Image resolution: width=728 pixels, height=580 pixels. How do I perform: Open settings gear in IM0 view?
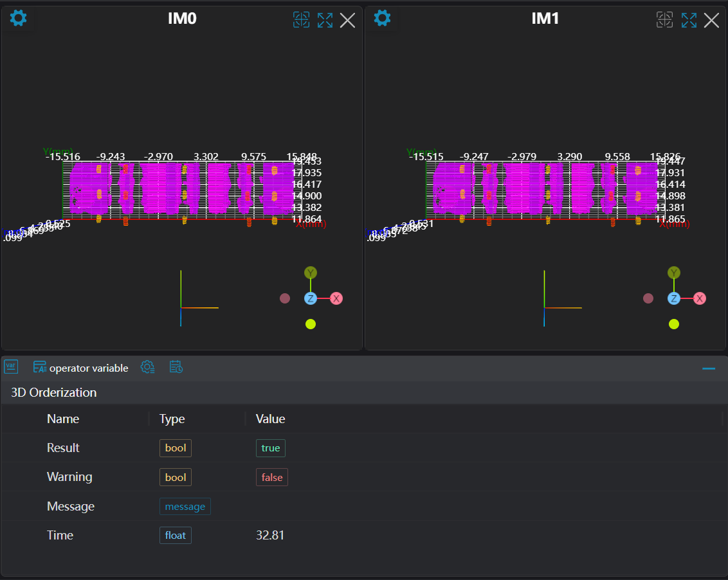point(19,18)
